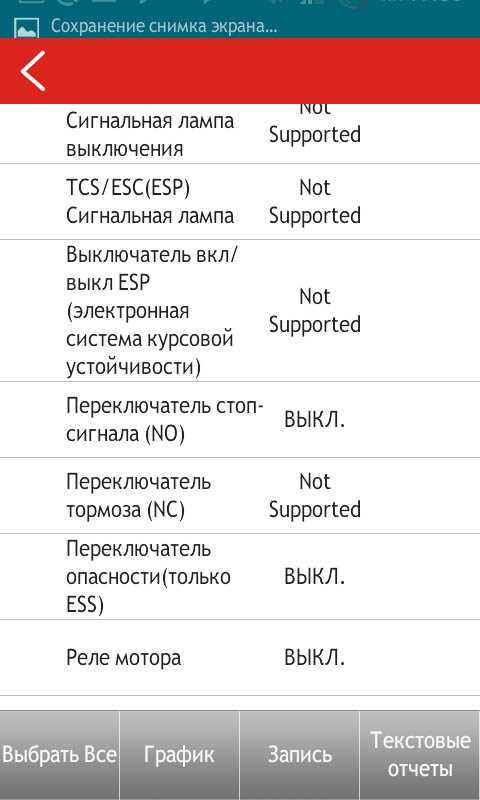Select the Реле мотора row
The width and height of the screenshot is (480, 800).
[240, 658]
